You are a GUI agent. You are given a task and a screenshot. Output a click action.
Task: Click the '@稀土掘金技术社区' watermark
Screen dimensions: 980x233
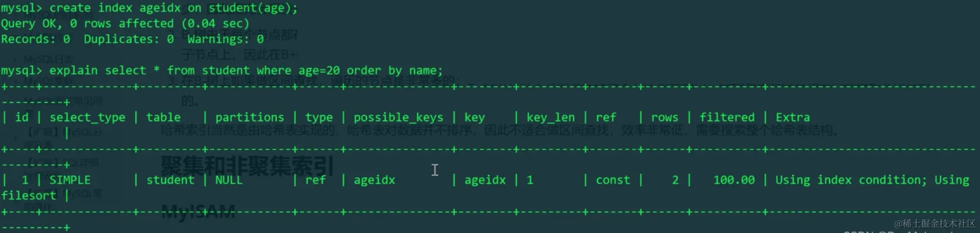tap(935, 223)
